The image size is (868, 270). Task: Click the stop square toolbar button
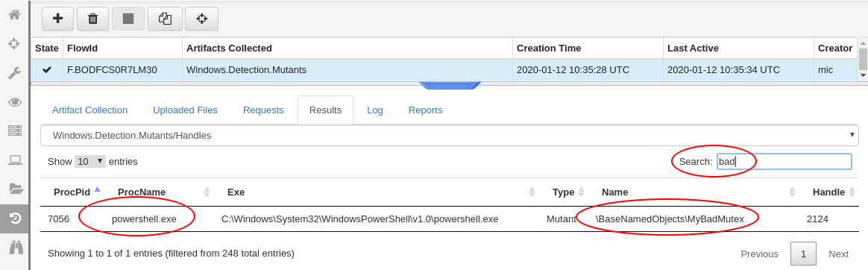(x=128, y=19)
